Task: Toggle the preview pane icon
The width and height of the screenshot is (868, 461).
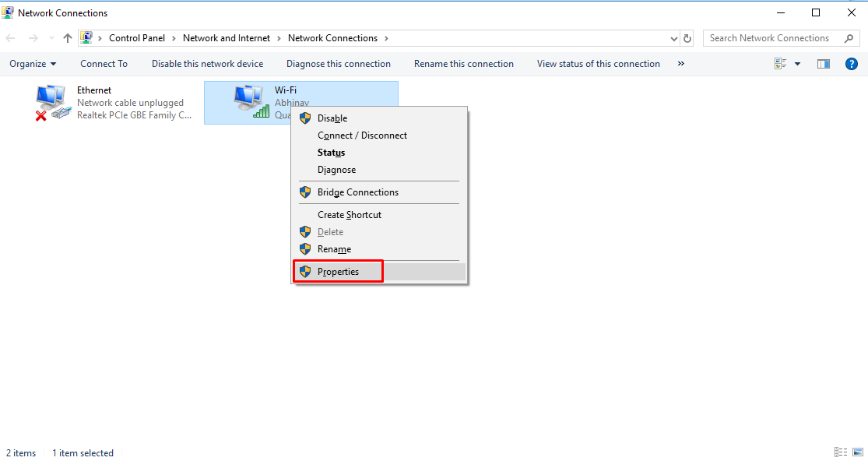Action: coord(824,64)
